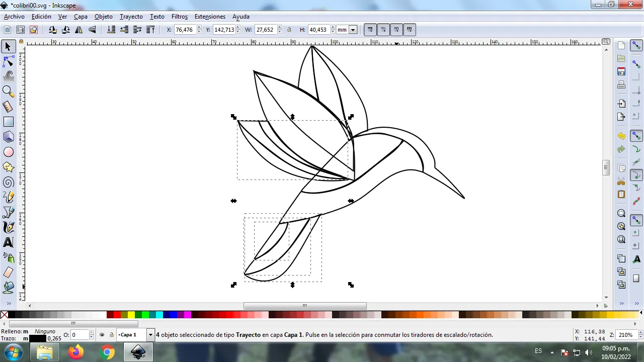Open the Archivo menu
Image resolution: width=644 pixels, height=362 pixels.
(14, 17)
